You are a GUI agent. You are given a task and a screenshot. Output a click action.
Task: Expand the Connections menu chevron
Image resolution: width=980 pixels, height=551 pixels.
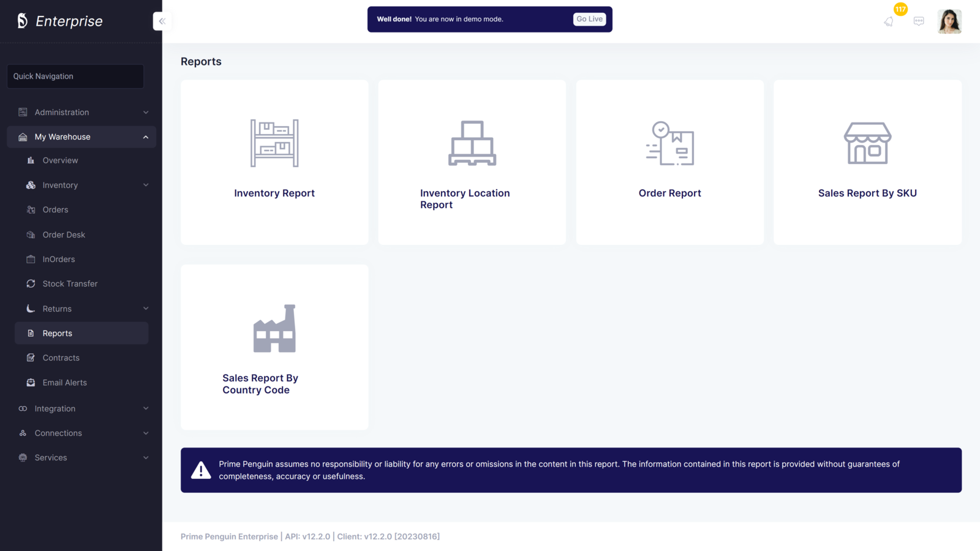[x=146, y=433]
